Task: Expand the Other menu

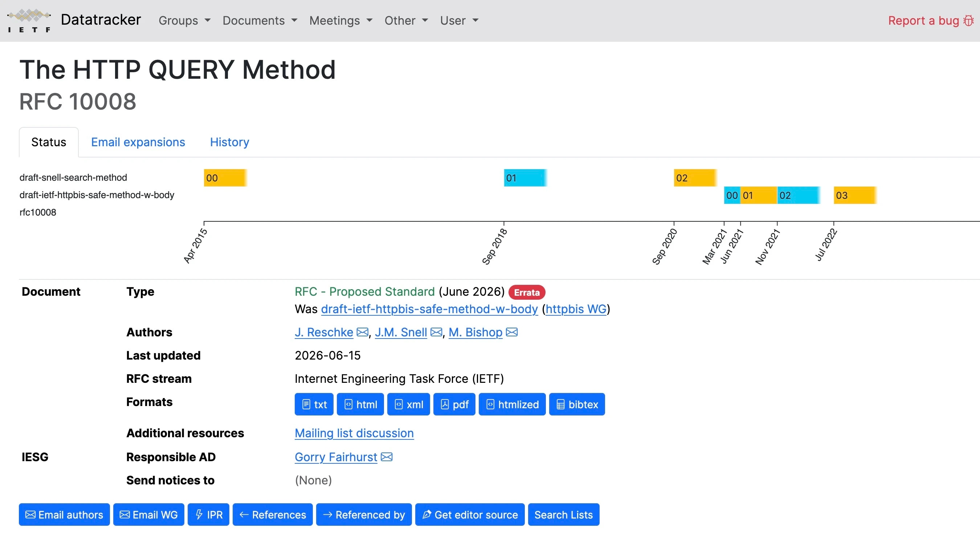Action: (x=406, y=21)
